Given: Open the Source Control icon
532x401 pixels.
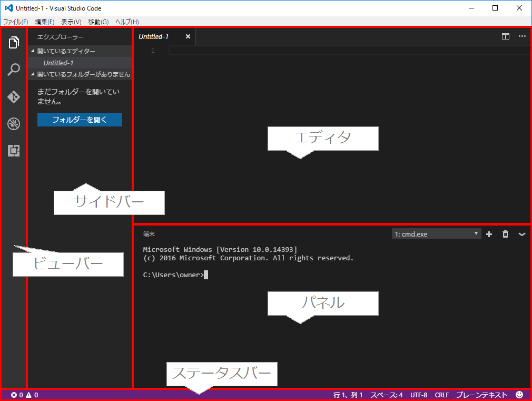Looking at the screenshot, I should [x=13, y=96].
